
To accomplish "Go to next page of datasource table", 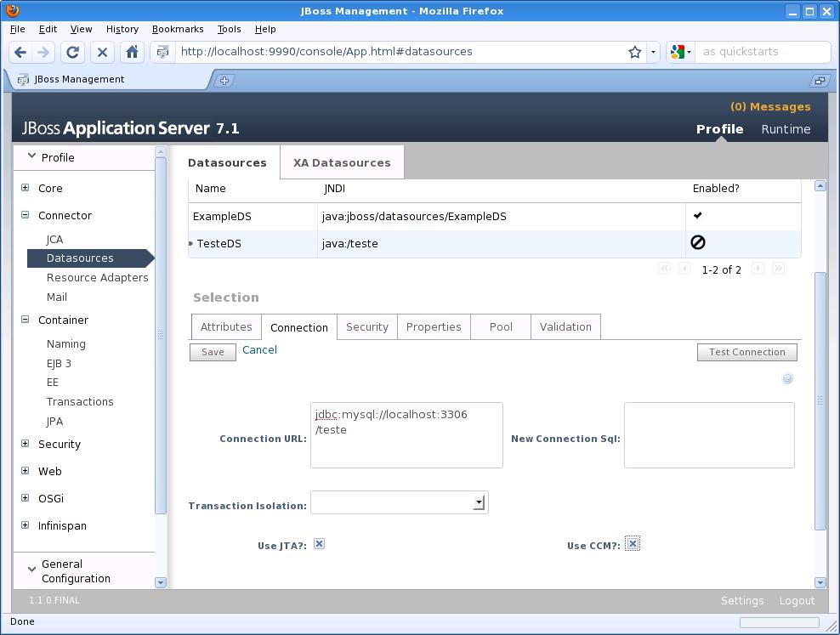I will (x=758, y=269).
